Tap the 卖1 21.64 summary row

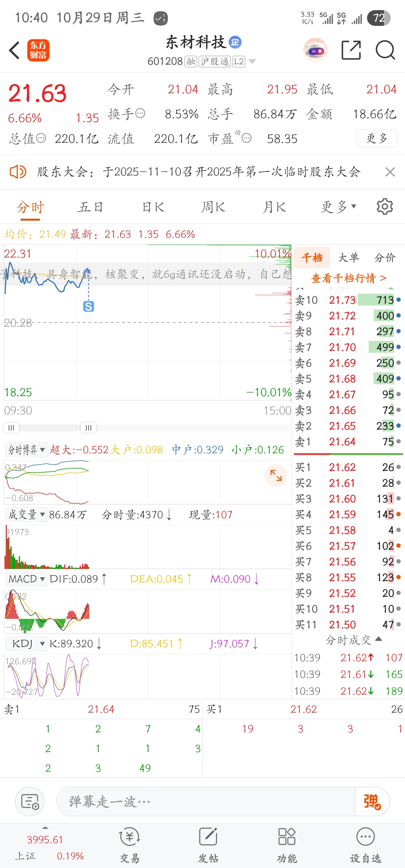point(101,709)
